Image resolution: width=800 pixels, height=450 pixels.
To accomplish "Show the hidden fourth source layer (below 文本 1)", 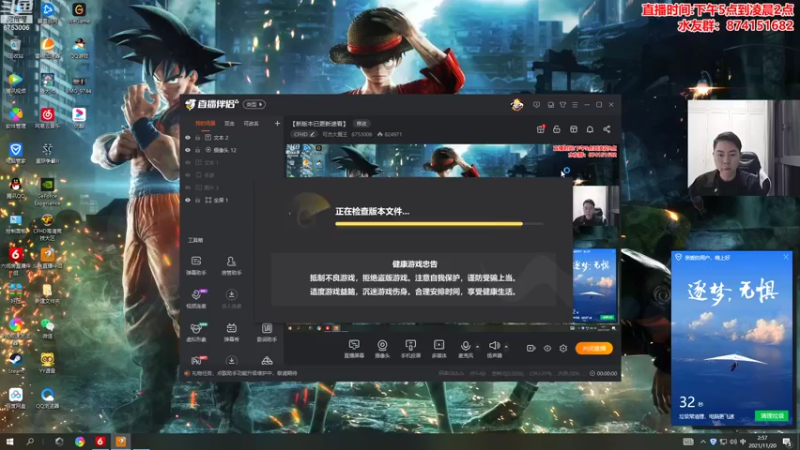I will (188, 175).
